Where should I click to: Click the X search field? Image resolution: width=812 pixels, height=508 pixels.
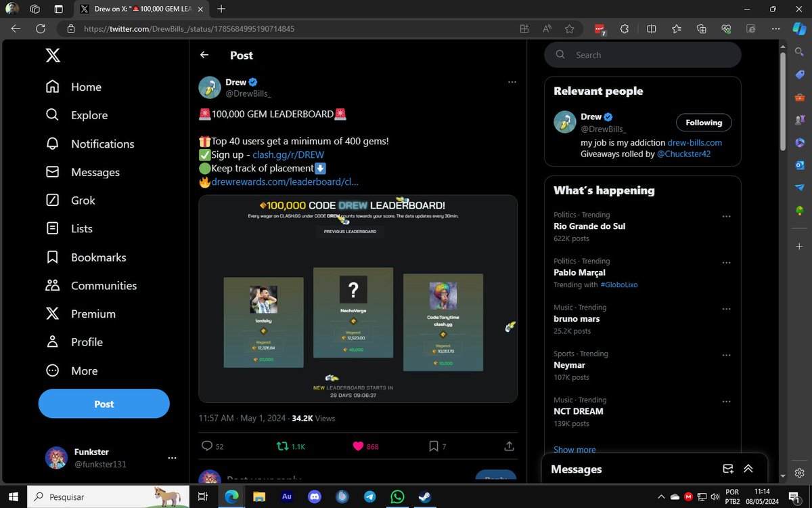(x=643, y=55)
